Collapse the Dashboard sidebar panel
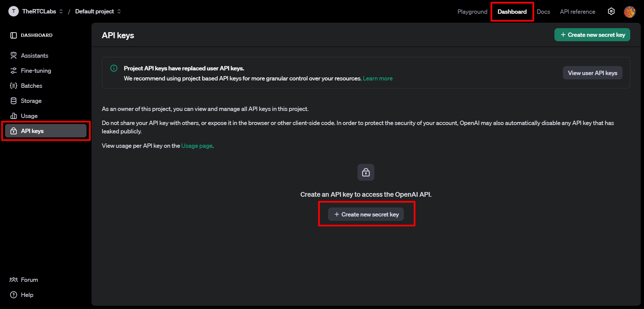The width and height of the screenshot is (644, 309). pos(13,35)
